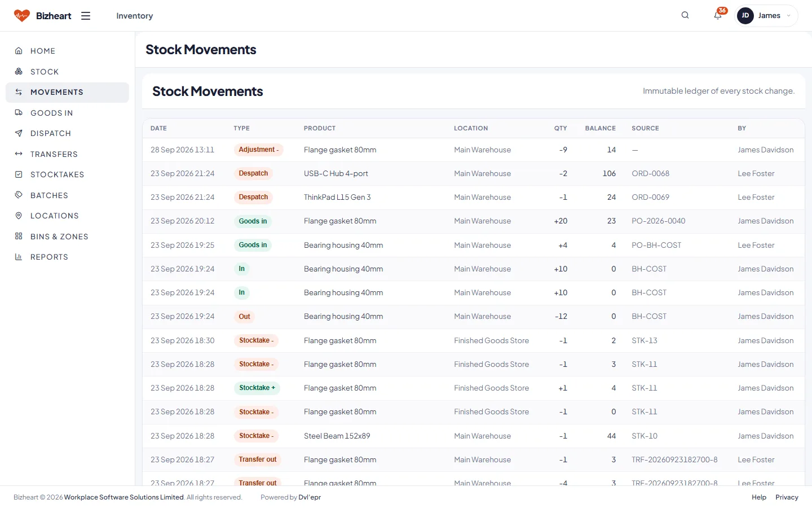812x508 pixels.
Task: Click the Stocktake + type badge
Action: pyautogui.click(x=257, y=388)
